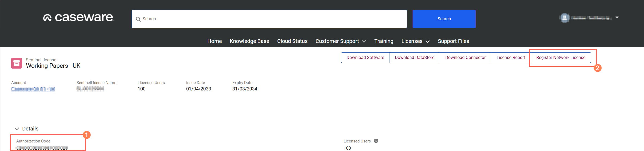Expand the Licenses menu
Screen dimensions: 644x151
tap(415, 41)
